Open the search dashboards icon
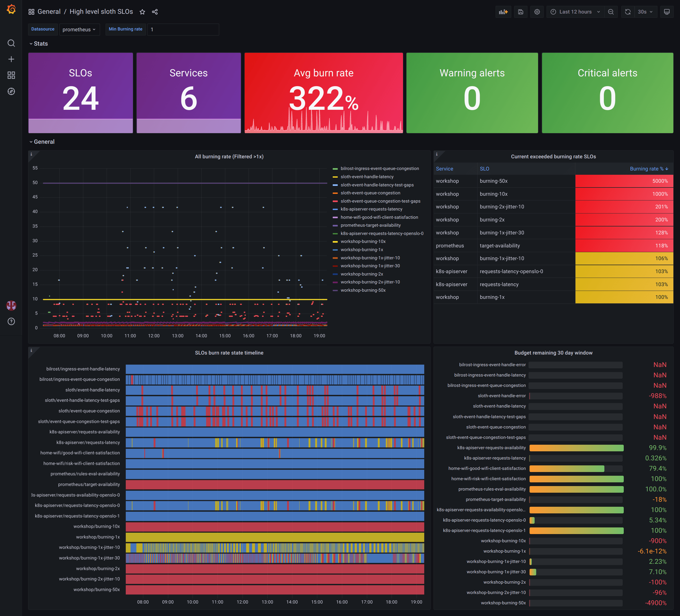 pos(11,43)
